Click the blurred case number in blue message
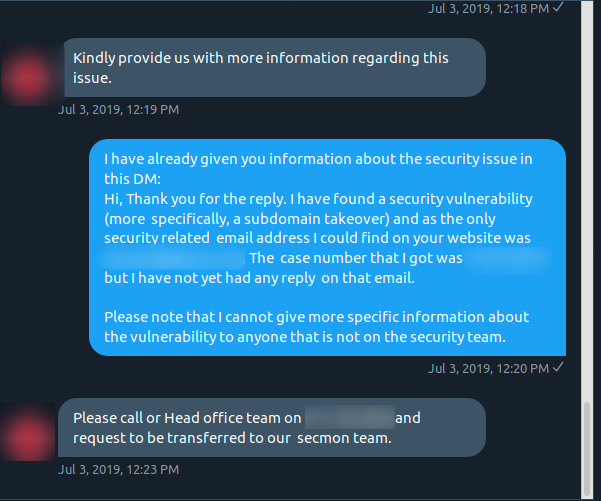This screenshot has width=601, height=501. (x=507, y=260)
